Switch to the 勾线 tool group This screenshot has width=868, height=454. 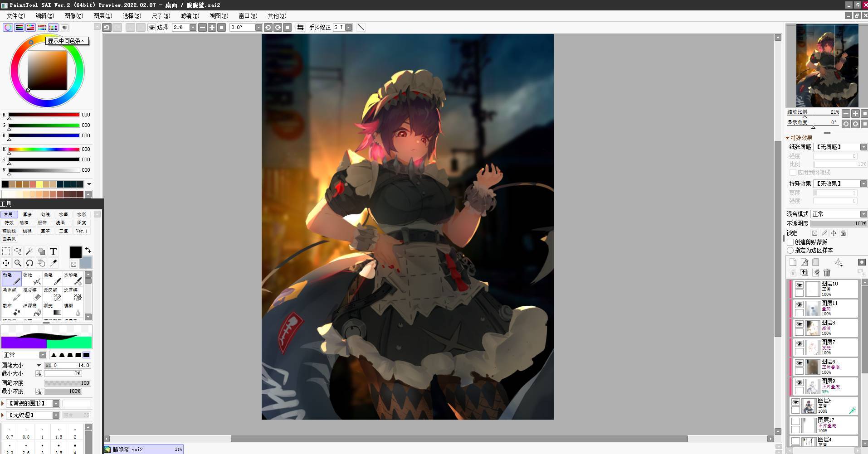pos(45,214)
